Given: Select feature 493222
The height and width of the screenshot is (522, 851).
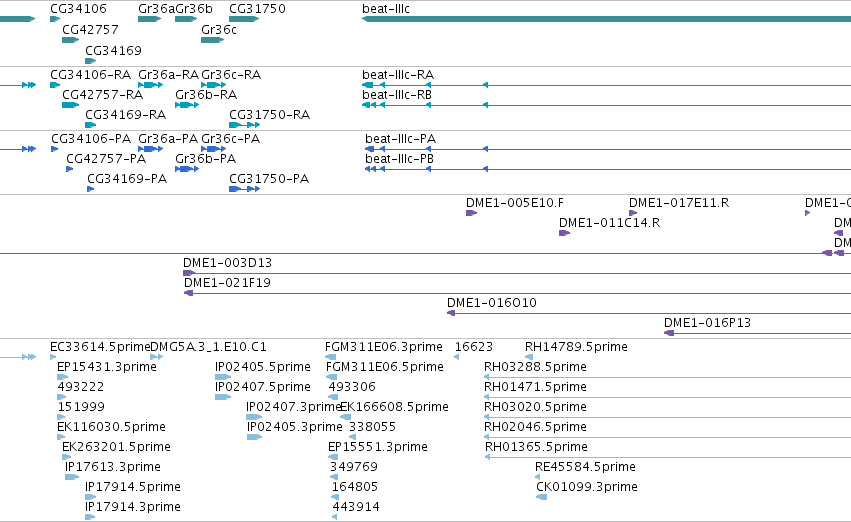Looking at the screenshot, I should (x=61, y=397).
